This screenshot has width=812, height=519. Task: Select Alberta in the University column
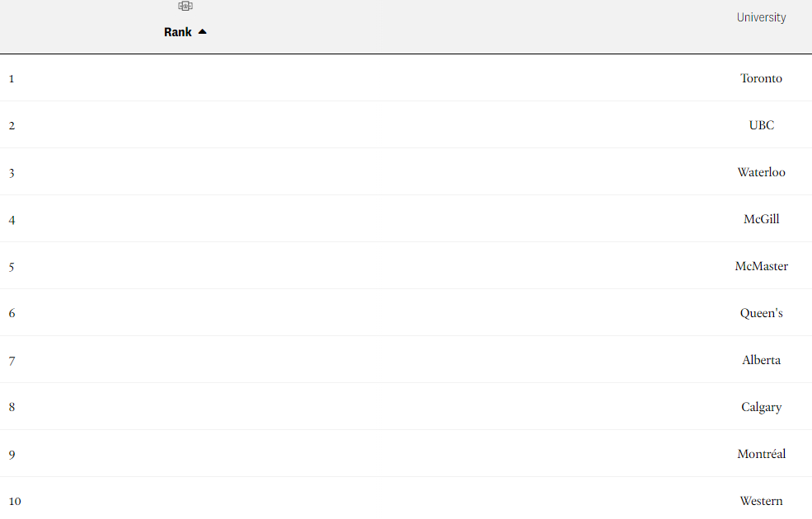(x=761, y=360)
